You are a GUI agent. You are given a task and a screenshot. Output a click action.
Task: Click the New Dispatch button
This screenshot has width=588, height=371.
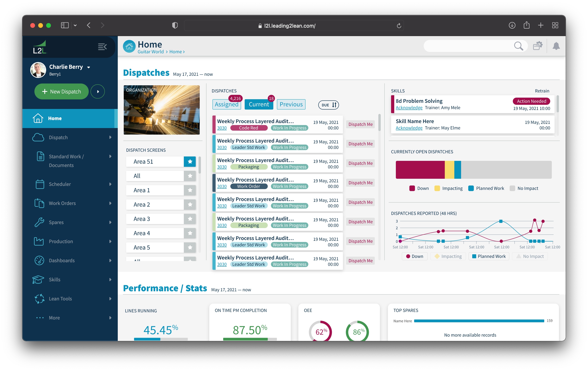[x=61, y=91]
